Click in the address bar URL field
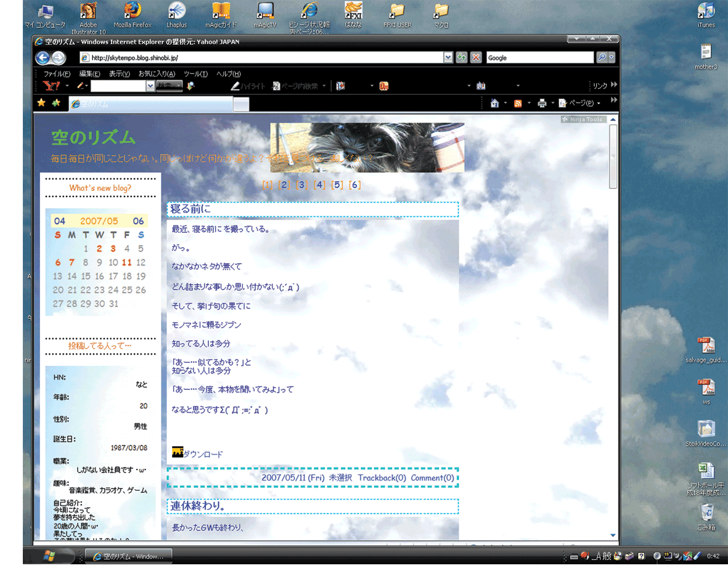The width and height of the screenshot is (728, 568). pyautogui.click(x=261, y=57)
